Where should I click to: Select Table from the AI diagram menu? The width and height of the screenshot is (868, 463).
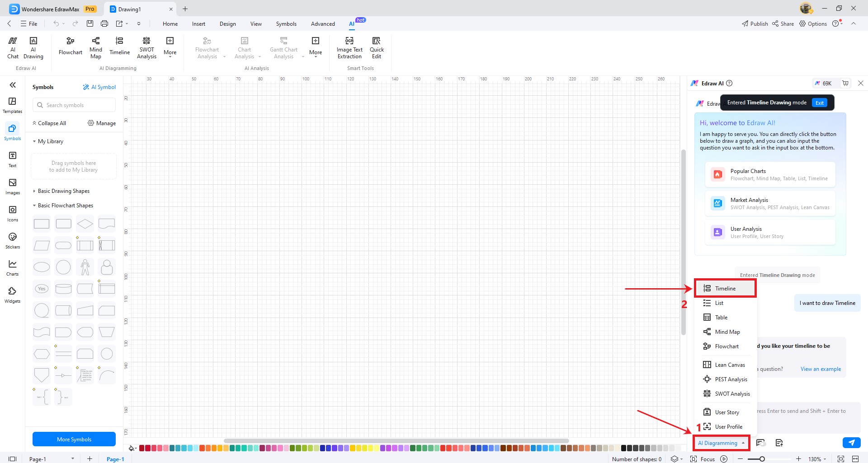tap(725, 318)
